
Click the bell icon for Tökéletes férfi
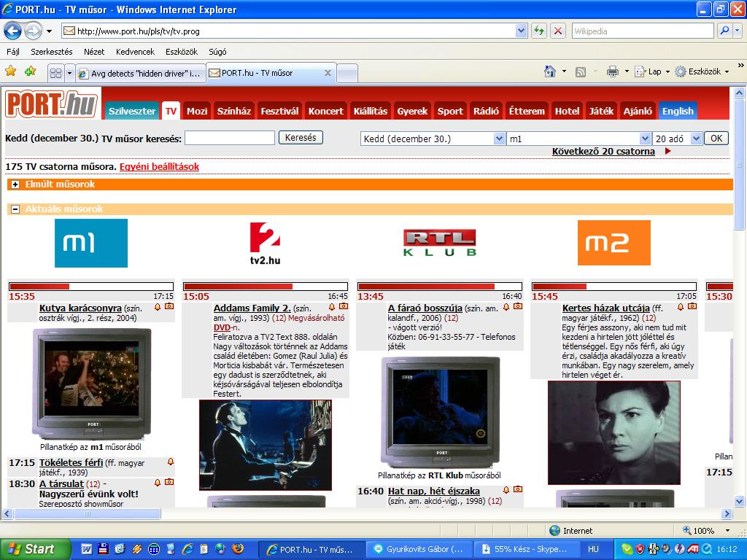point(171,462)
